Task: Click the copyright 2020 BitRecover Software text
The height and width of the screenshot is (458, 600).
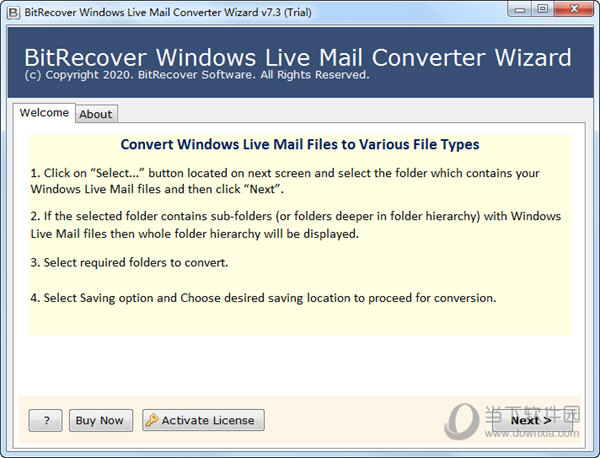Action: tap(197, 75)
